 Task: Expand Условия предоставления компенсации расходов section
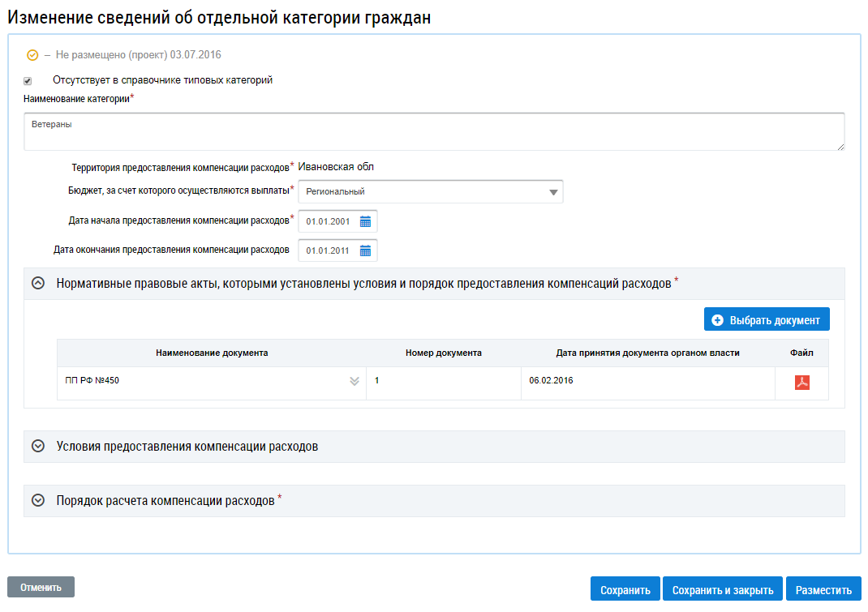tap(37, 447)
